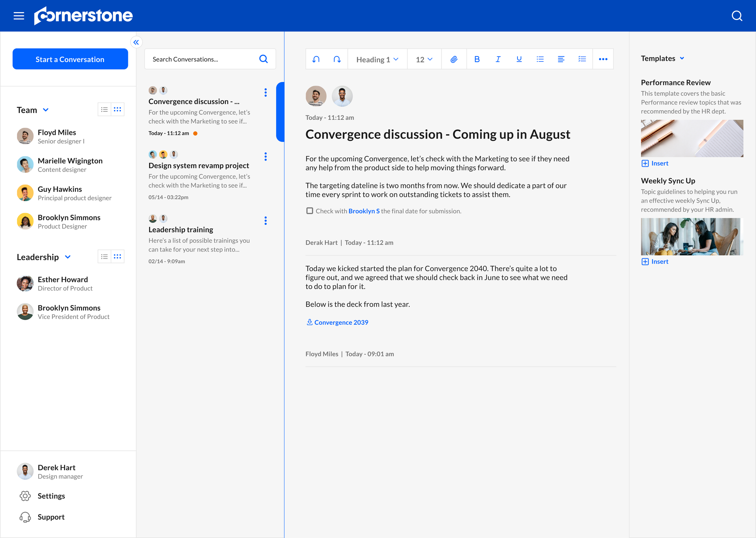Insert the Weekly Sync Up template
This screenshot has width=756, height=538.
655,261
